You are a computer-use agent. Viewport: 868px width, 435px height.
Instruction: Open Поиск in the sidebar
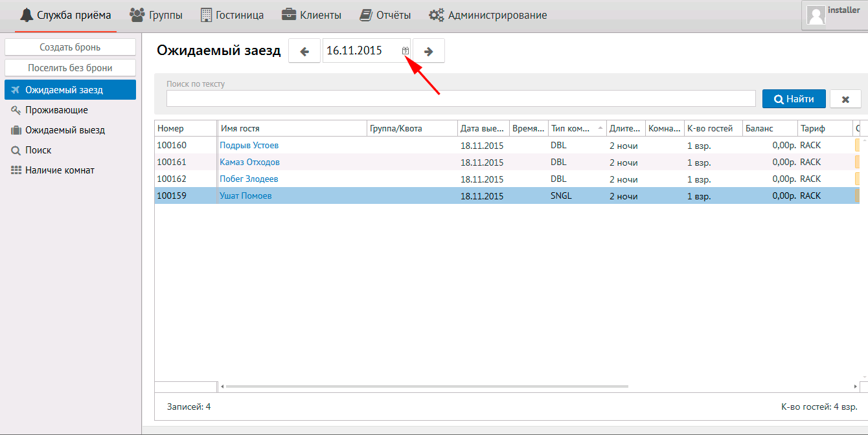point(38,150)
